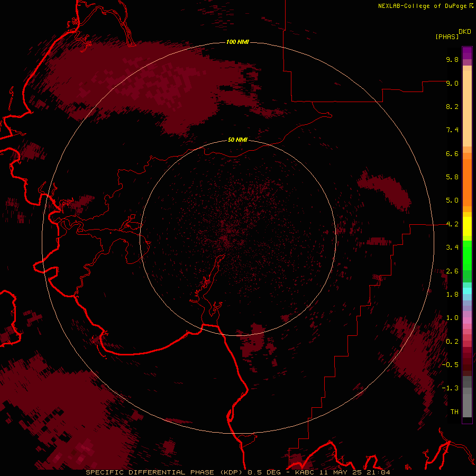Click the 100 NMI range ring label
Image resolution: width=476 pixels, height=476 pixels.
coord(237,42)
